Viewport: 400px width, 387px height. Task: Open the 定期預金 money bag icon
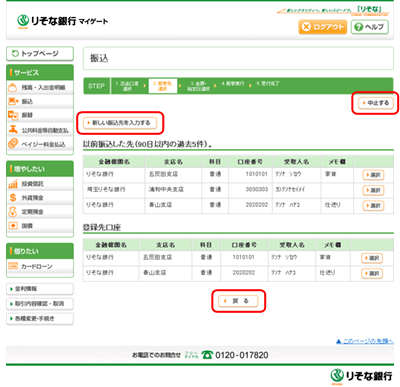[13, 212]
